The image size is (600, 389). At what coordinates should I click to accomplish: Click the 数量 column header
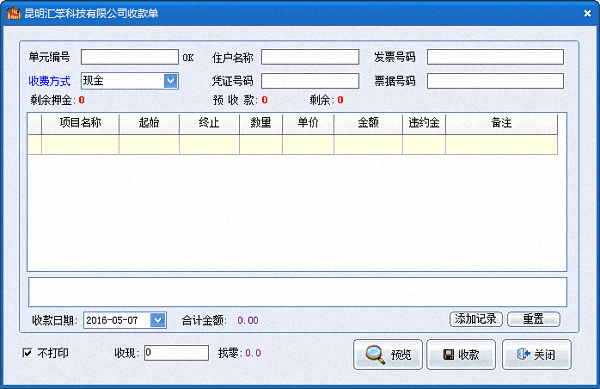pos(261,123)
